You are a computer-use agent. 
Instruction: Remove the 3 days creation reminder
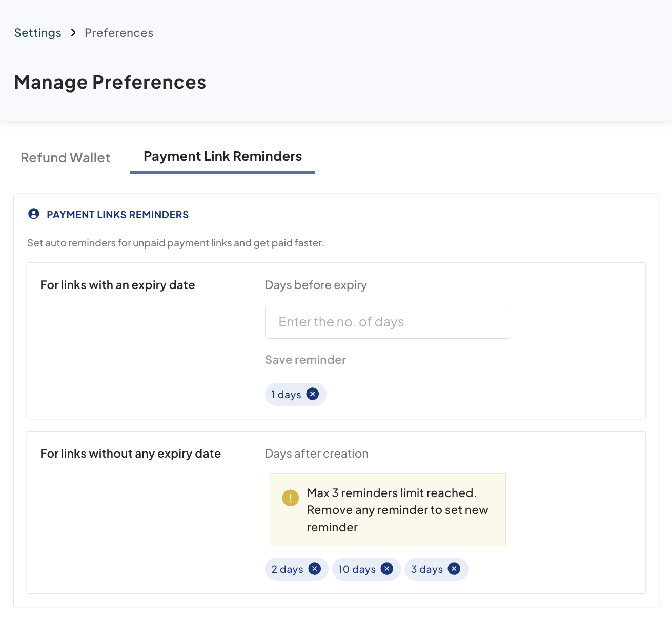[454, 569]
